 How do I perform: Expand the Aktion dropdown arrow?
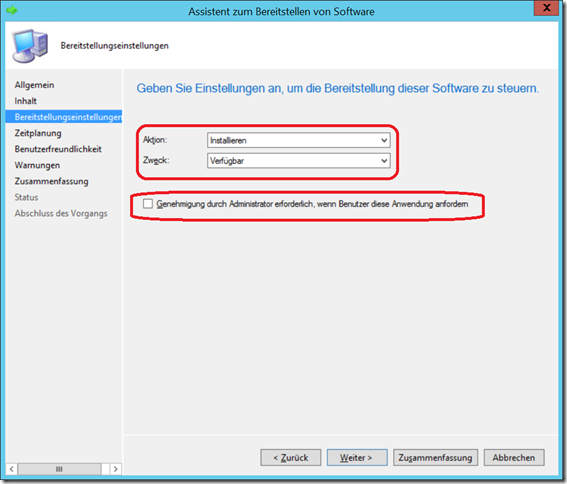(384, 140)
